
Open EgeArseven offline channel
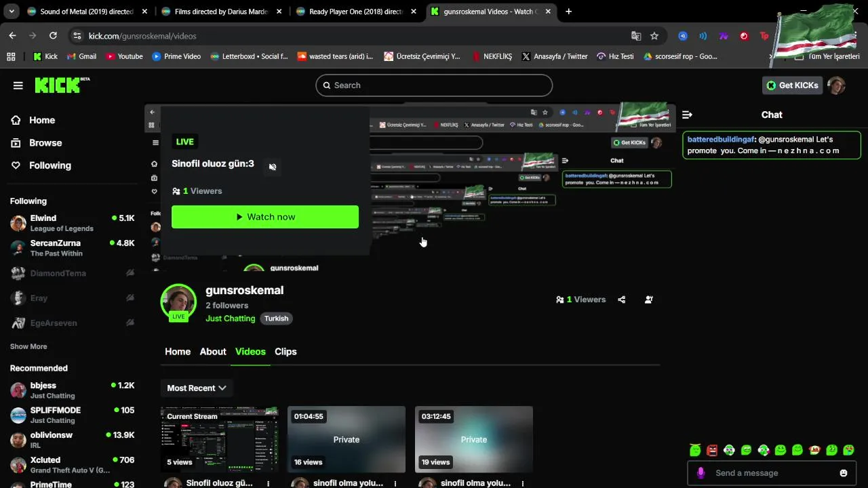click(x=73, y=323)
